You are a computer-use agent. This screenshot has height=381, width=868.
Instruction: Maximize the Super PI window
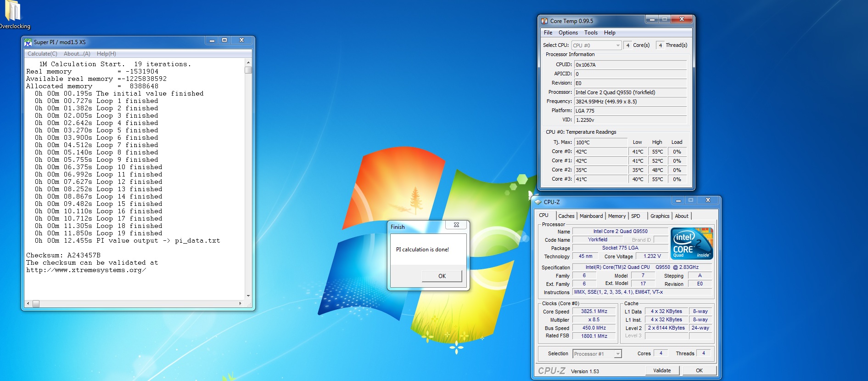click(224, 40)
